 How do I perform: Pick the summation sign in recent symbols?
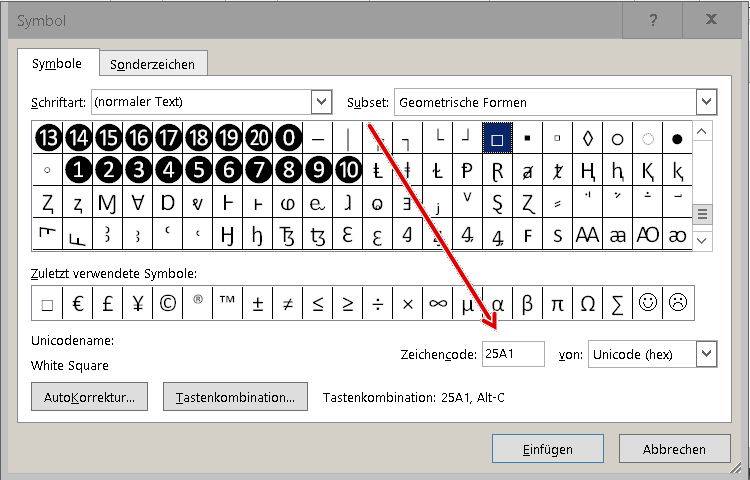coord(618,303)
